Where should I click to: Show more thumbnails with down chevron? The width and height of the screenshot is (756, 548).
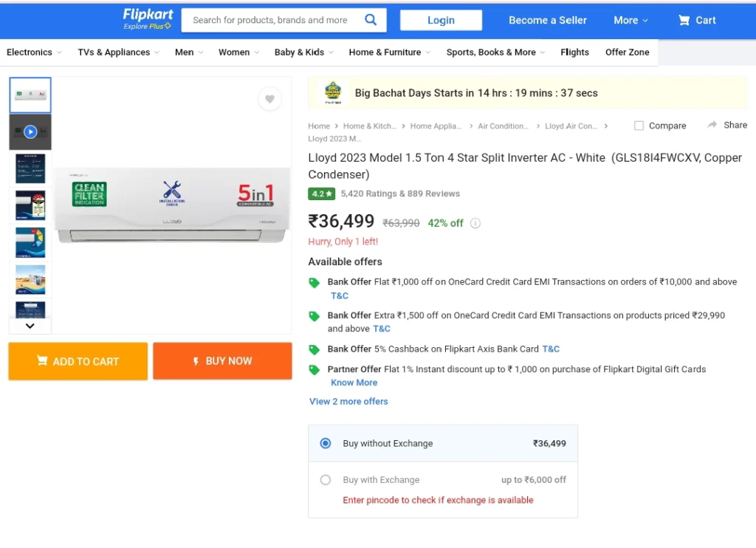coord(30,326)
